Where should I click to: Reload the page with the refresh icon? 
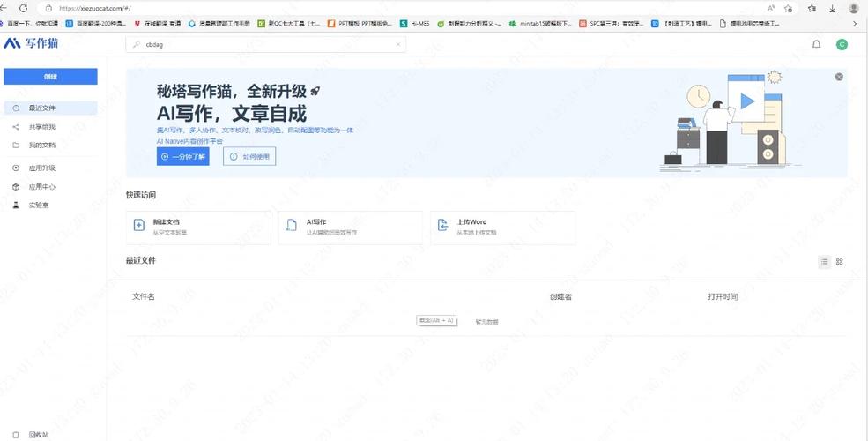tap(23, 8)
